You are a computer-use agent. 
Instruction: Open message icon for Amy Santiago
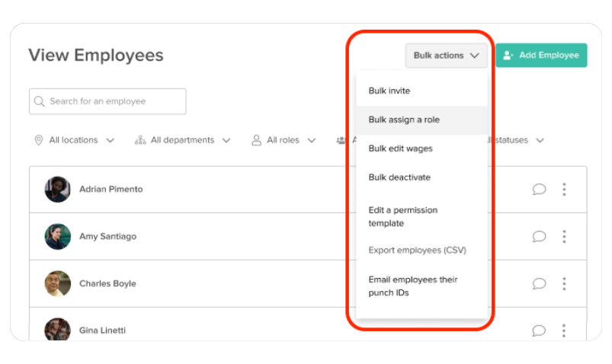[539, 236]
